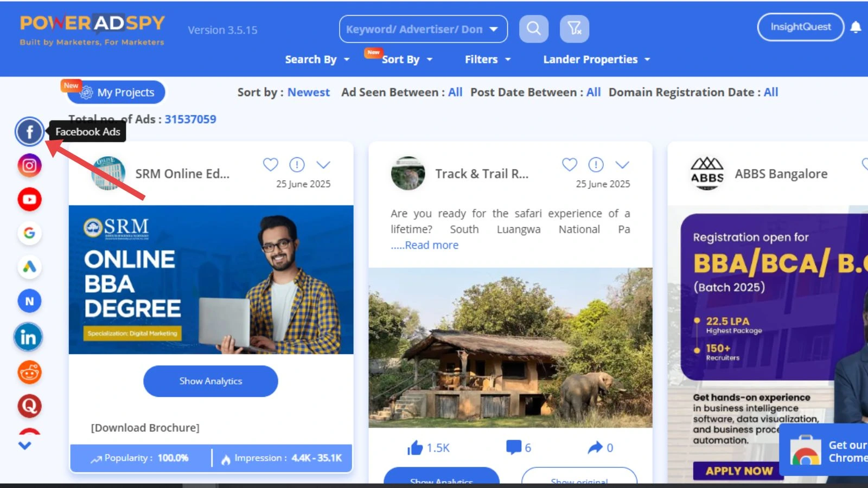Favorite the Track & Trail ad
The height and width of the screenshot is (488, 868).
pos(569,164)
